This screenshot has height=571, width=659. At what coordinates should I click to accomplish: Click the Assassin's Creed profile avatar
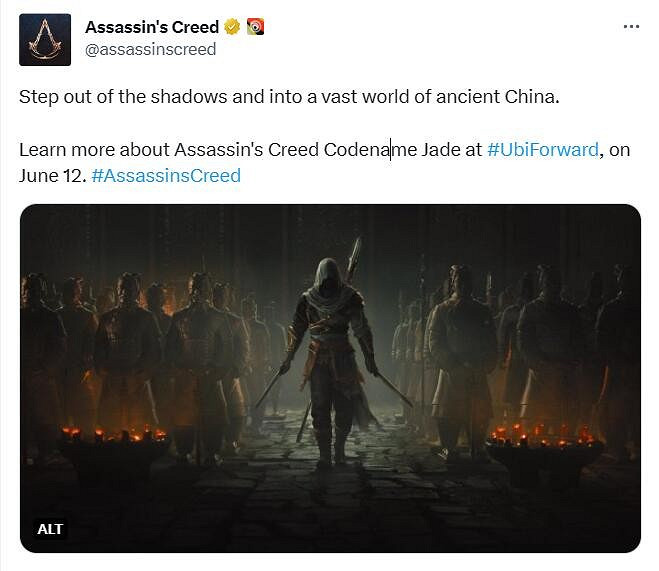coord(45,39)
